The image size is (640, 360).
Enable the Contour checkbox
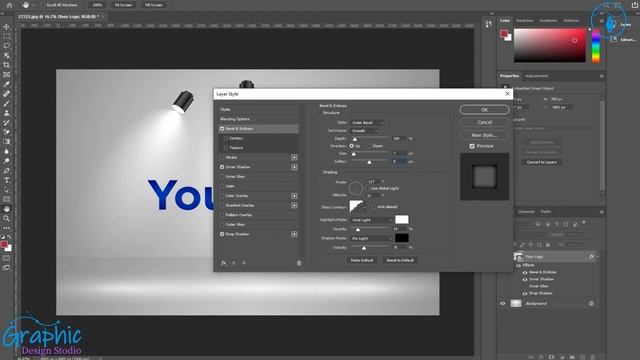pyautogui.click(x=226, y=138)
